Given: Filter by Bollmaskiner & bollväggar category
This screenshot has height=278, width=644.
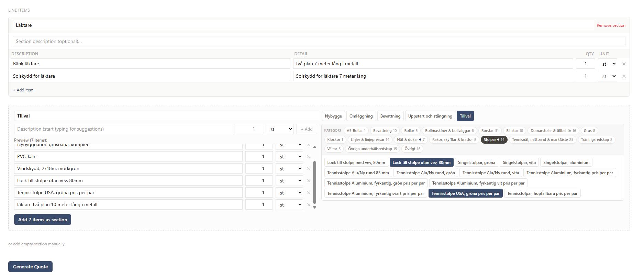Looking at the screenshot, I should (x=449, y=131).
